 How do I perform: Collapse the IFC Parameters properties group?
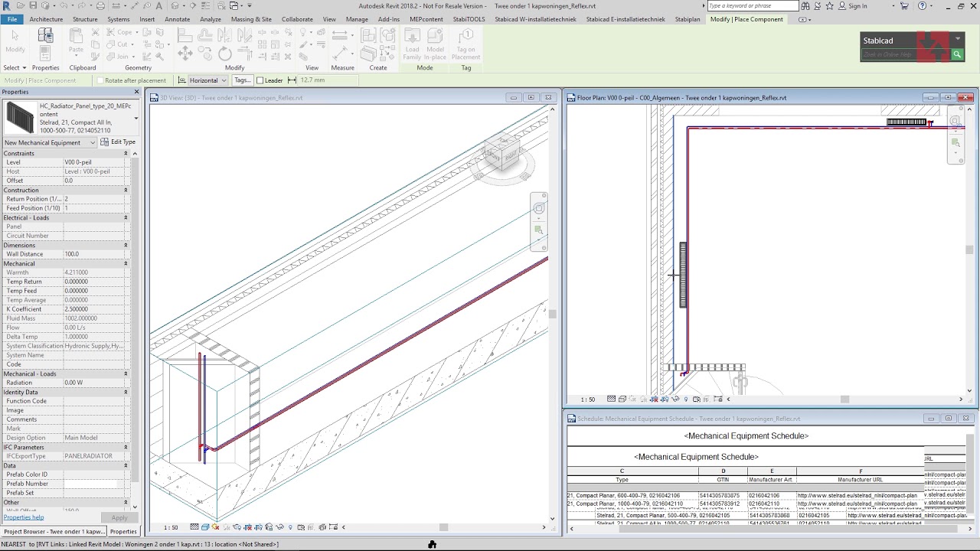tap(126, 447)
